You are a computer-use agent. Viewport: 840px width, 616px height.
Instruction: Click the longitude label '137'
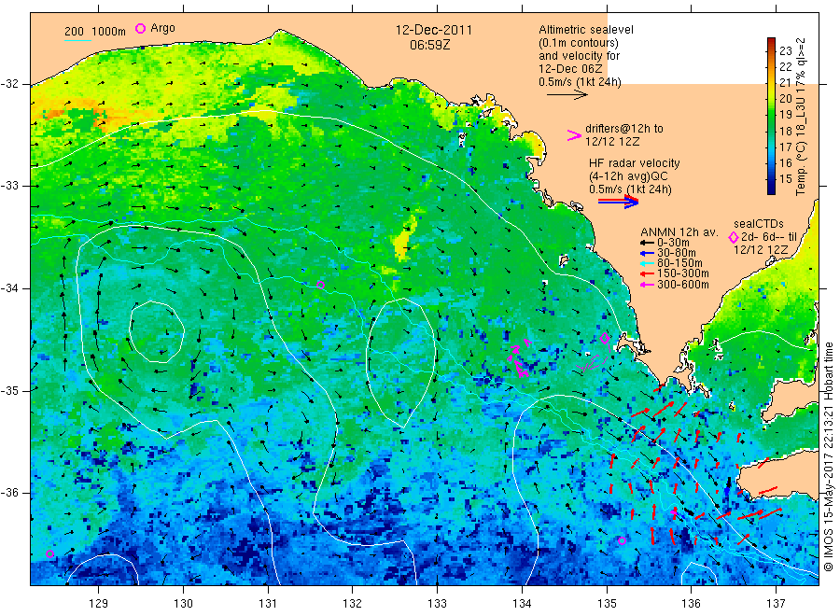pos(776,603)
